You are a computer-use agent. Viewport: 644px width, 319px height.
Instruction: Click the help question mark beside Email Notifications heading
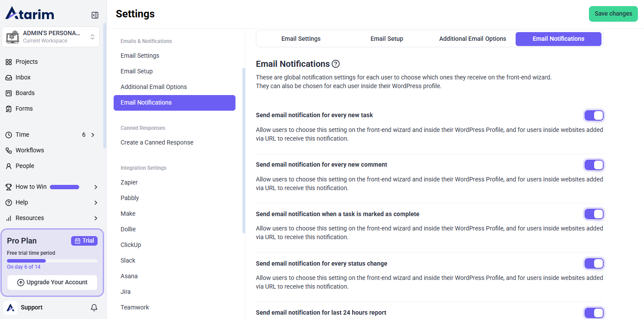coord(336,64)
